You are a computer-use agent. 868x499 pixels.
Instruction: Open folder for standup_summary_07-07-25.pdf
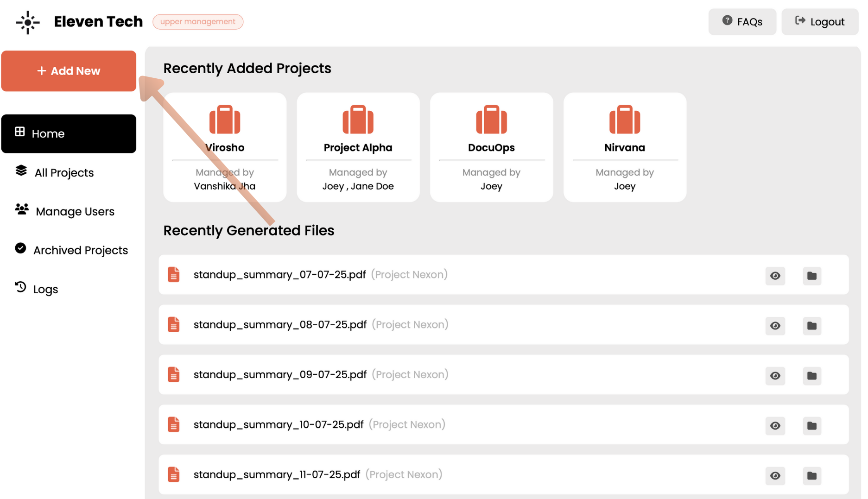811,276
